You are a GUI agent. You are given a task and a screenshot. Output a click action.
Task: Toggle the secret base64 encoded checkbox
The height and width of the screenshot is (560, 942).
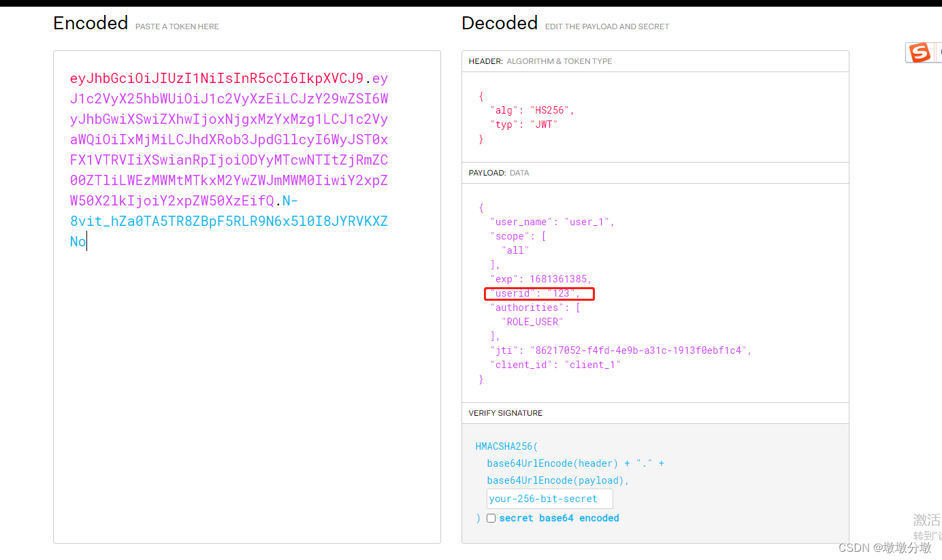(x=491, y=518)
